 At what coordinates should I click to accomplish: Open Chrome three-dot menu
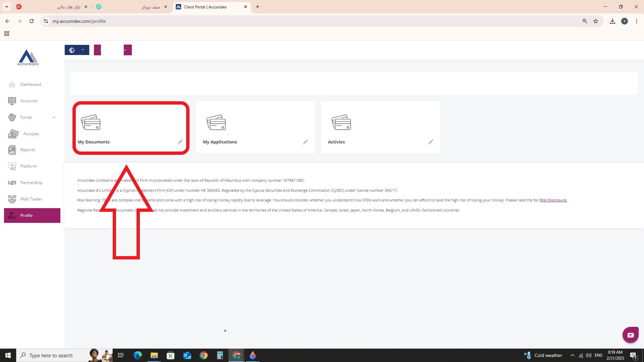(x=637, y=21)
